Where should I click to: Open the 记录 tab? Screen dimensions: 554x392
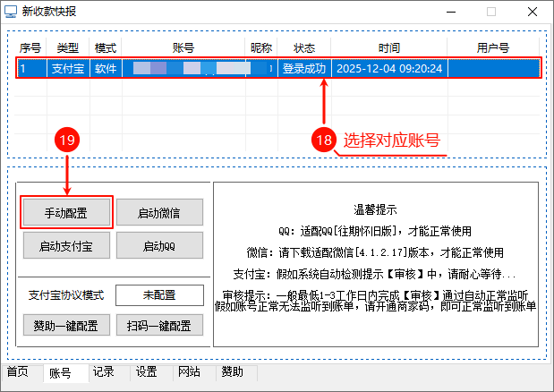[103, 371]
